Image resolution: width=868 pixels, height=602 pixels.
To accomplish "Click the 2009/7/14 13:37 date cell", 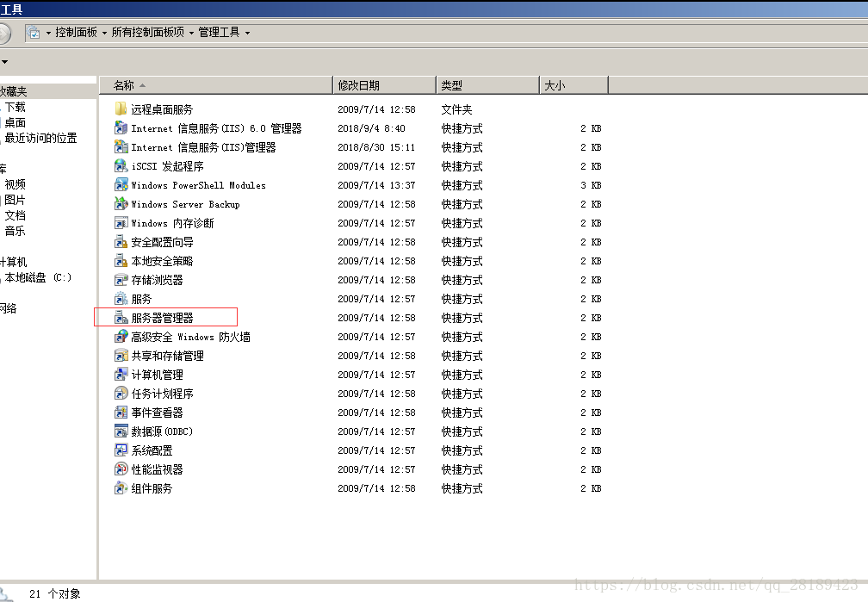I will (x=376, y=185).
